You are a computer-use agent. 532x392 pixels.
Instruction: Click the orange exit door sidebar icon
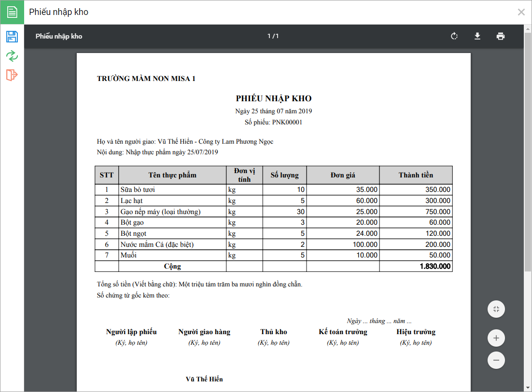(12, 75)
